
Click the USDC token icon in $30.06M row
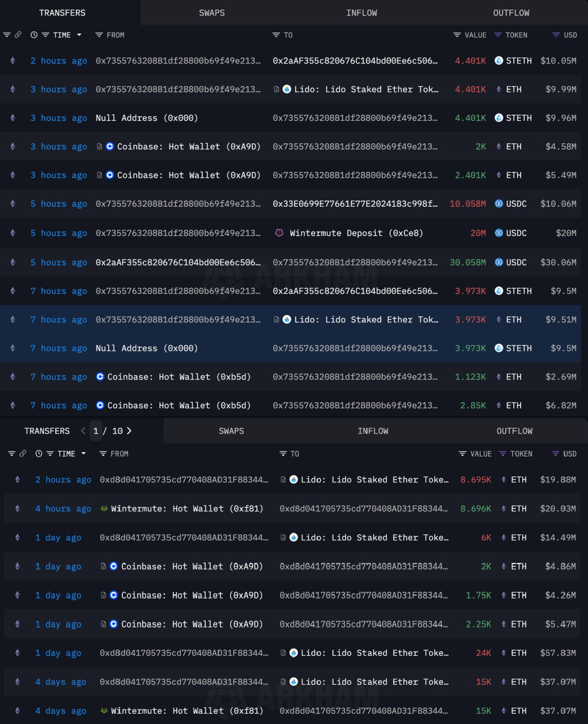click(x=499, y=262)
